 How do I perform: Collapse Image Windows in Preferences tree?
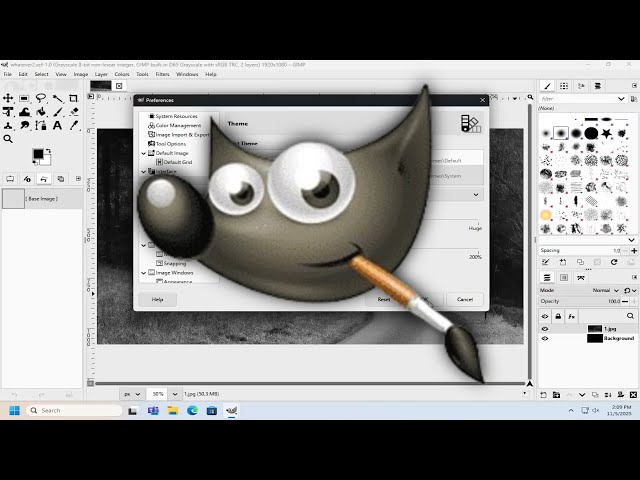(x=144, y=273)
